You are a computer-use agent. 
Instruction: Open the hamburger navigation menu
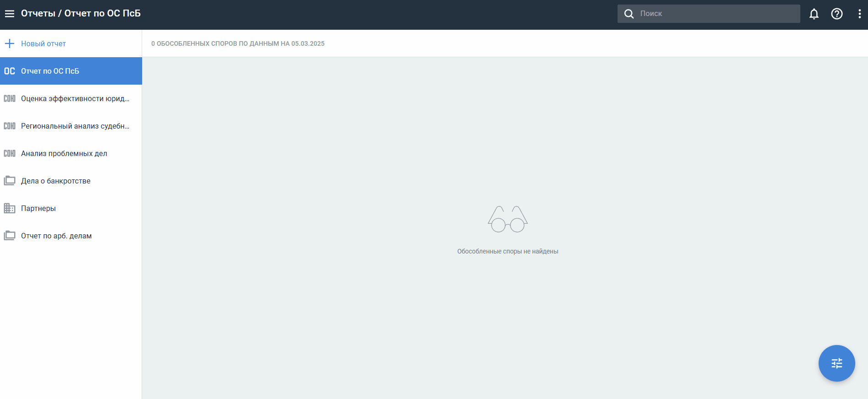[x=10, y=14]
